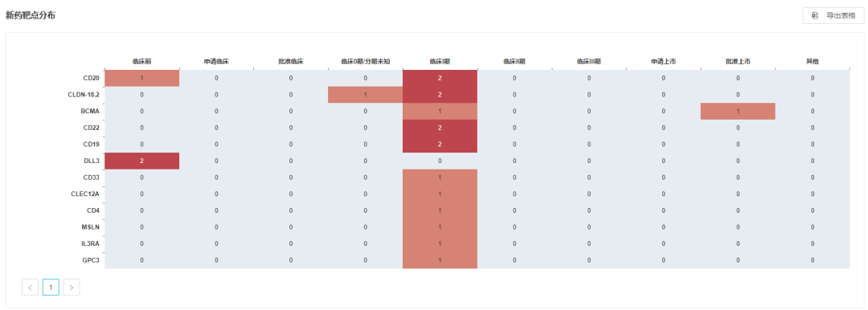Click BCMA approved-for-market cell showing 1

(x=738, y=112)
